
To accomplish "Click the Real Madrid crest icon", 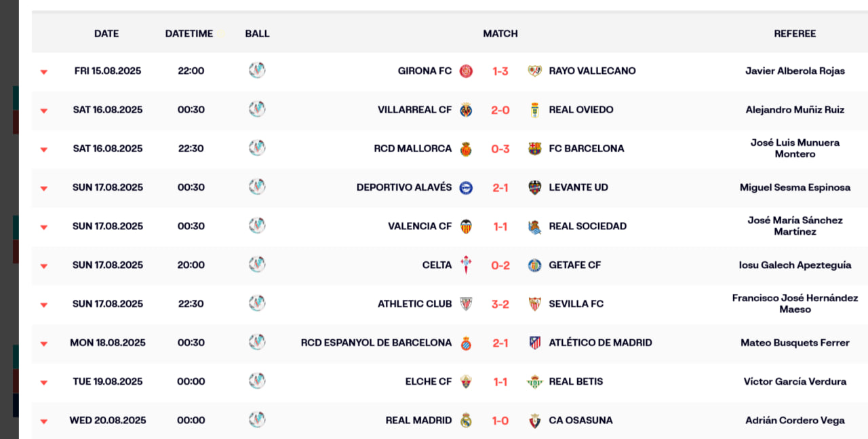I will coord(466,421).
